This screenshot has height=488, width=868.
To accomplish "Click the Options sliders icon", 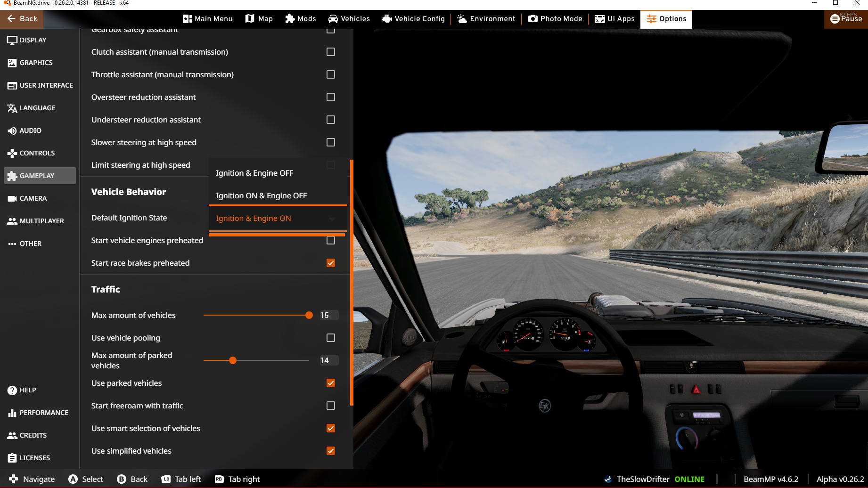I will [652, 19].
